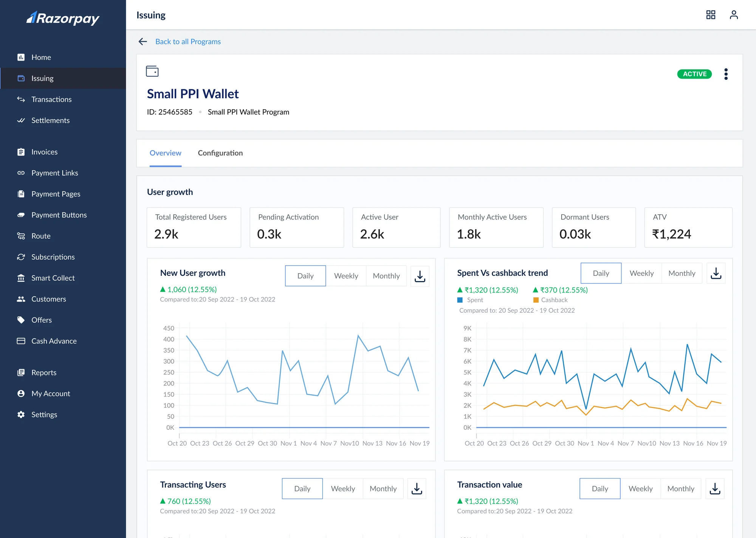Select the Overview tab
This screenshot has height=538, width=756.
[166, 153]
